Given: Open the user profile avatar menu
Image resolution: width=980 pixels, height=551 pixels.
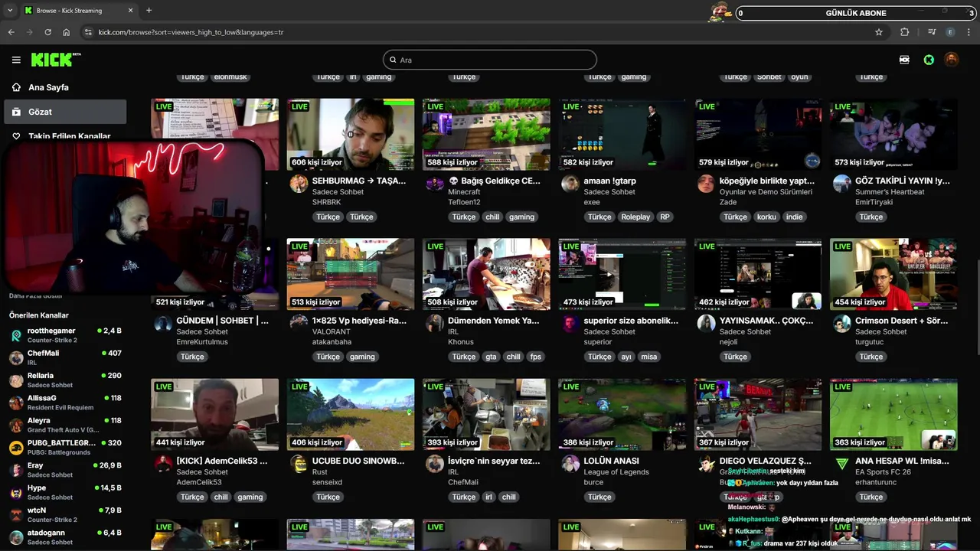Looking at the screenshot, I should point(951,60).
